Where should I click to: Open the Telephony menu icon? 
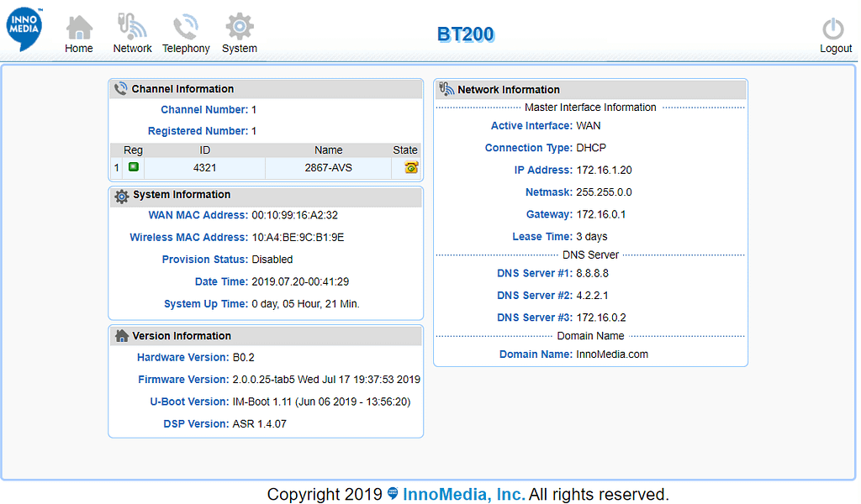[x=186, y=27]
